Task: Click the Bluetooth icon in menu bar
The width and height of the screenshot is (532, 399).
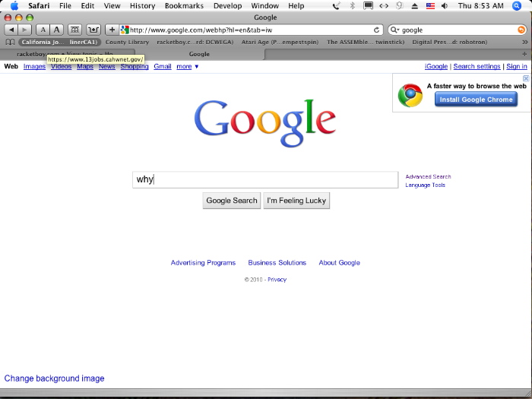Action: [352, 6]
